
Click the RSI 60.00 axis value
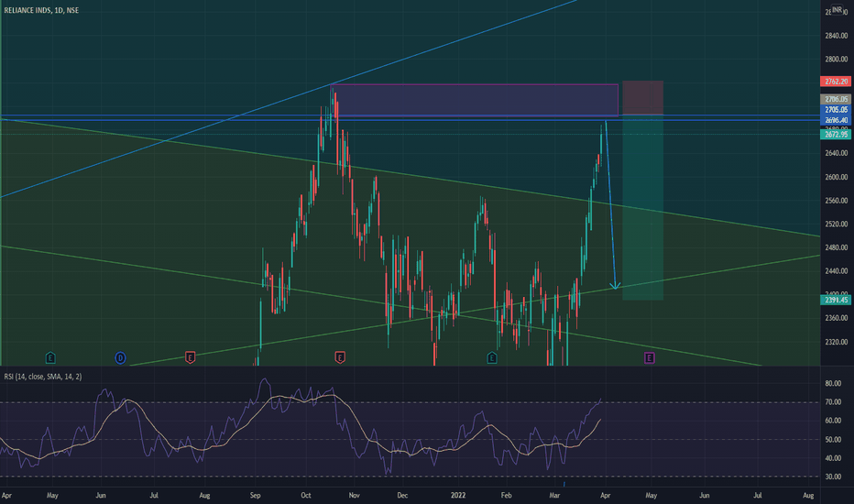[x=833, y=421]
